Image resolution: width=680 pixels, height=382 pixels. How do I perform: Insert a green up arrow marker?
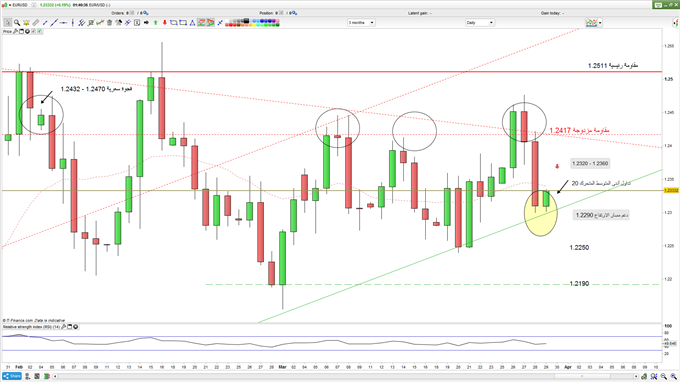(x=156, y=23)
